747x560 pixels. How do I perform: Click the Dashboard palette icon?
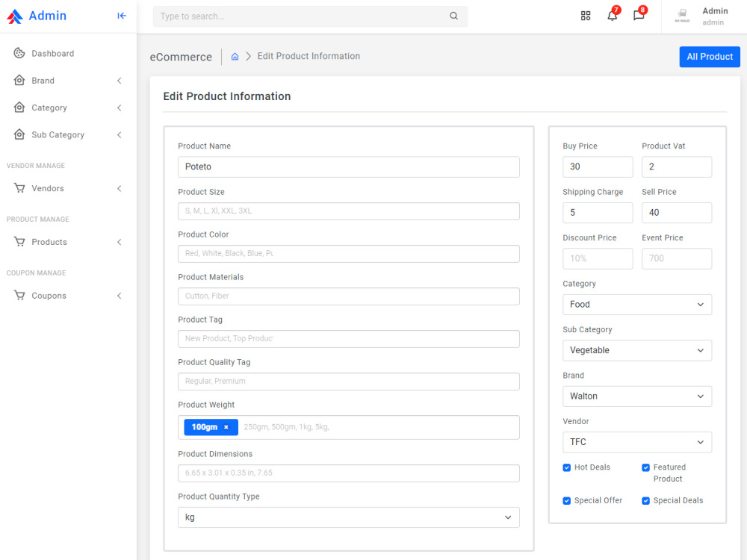(x=19, y=53)
